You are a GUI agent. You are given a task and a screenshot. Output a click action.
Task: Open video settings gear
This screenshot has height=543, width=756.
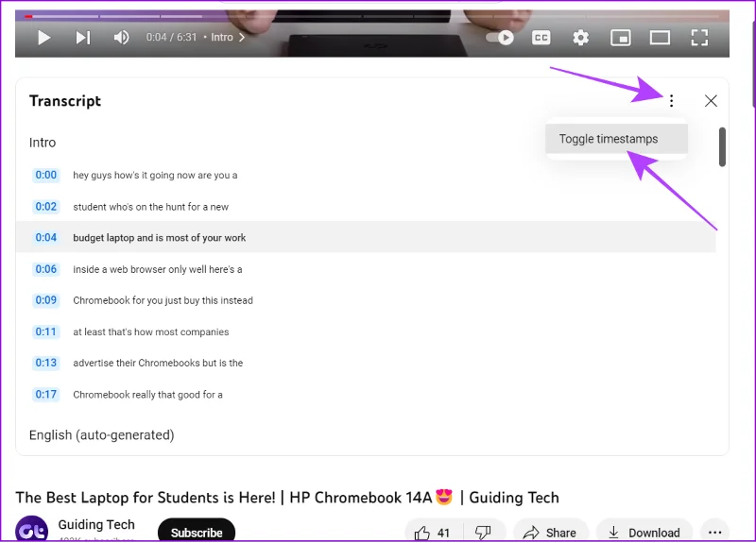click(580, 38)
